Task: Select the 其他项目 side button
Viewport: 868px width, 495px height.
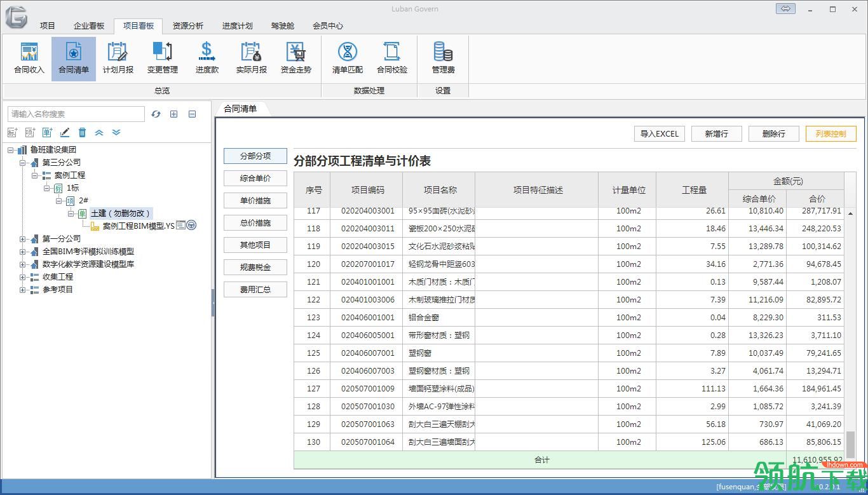Action: [255, 245]
